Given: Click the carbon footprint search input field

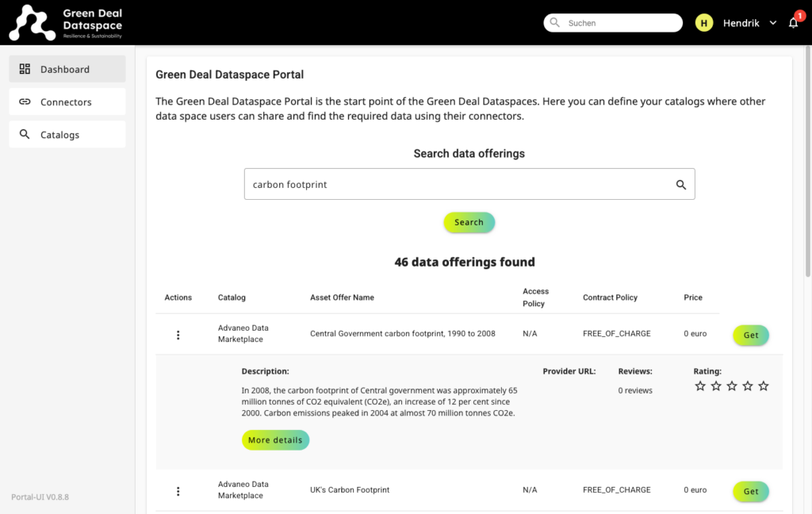Looking at the screenshot, I should 456,185.
